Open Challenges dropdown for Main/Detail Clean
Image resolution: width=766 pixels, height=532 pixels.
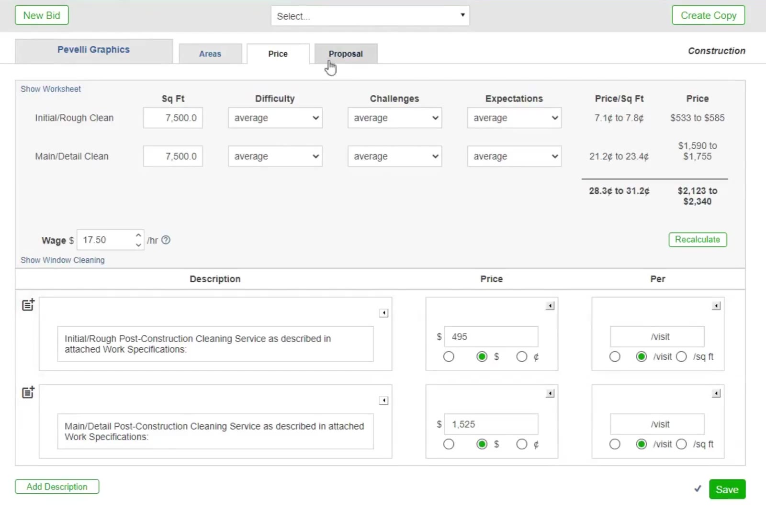tap(395, 156)
